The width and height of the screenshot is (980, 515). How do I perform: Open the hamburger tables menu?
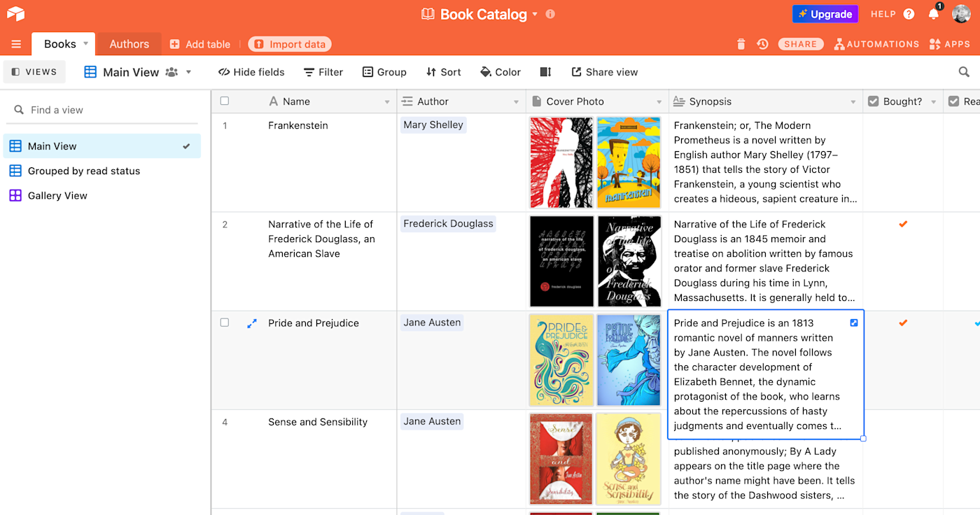click(16, 44)
